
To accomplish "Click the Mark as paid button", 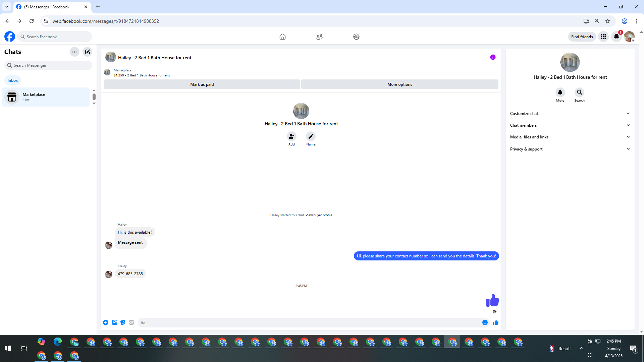I will (202, 84).
